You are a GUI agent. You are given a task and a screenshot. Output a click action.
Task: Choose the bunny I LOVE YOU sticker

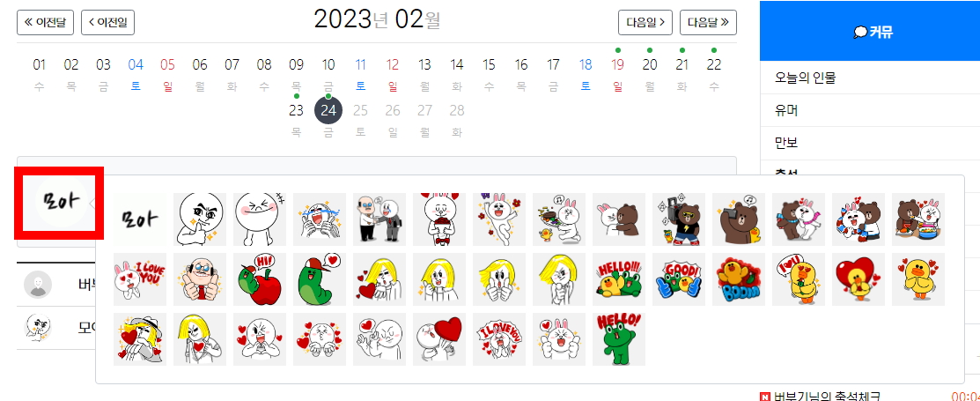pos(139,279)
